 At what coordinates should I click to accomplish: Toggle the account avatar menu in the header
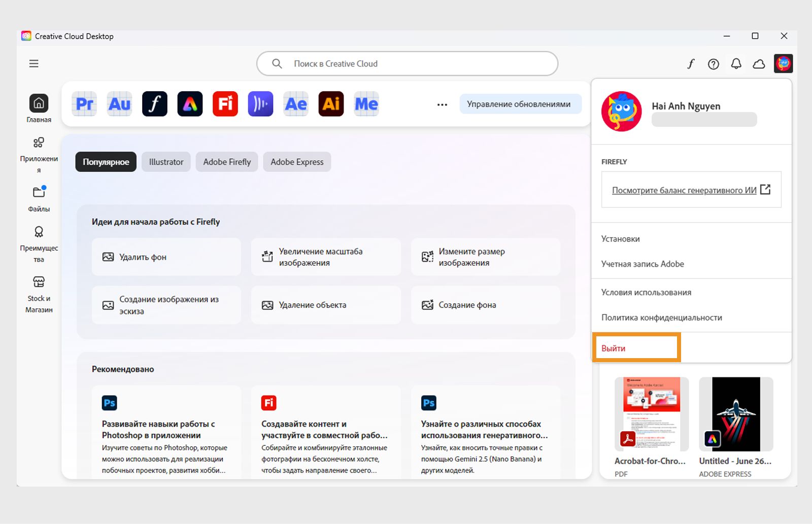click(x=784, y=63)
